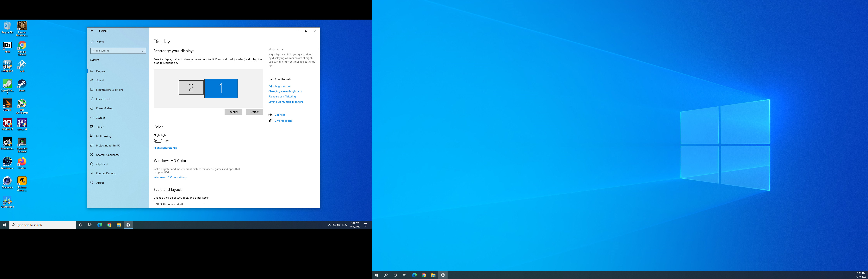The height and width of the screenshot is (279, 868).
Task: Open Night light settings link
Action: [x=165, y=148]
